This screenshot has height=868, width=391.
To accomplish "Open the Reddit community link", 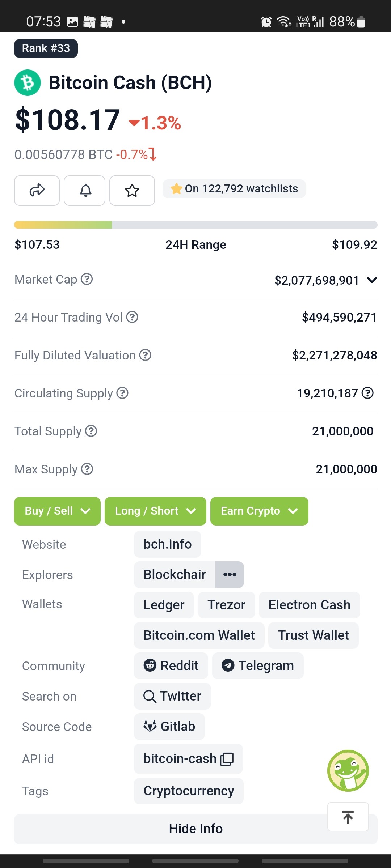I will (x=171, y=666).
